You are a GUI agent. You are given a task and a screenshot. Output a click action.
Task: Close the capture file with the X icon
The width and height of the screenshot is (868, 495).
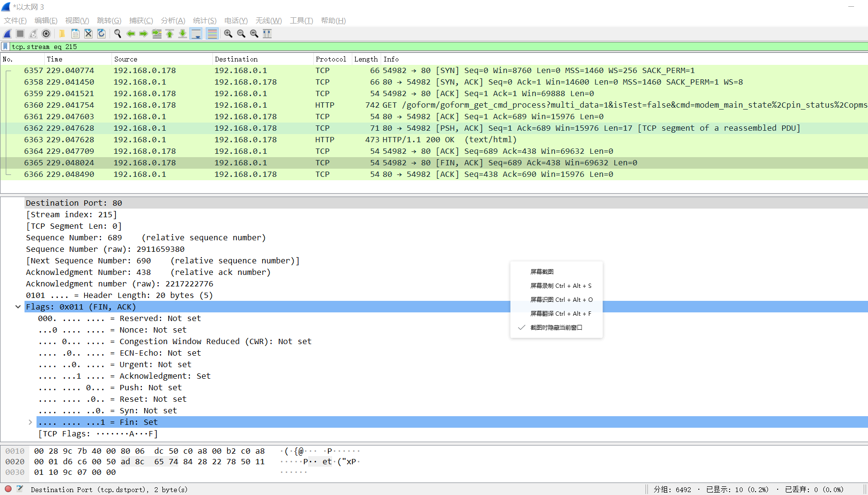pyautogui.click(x=88, y=34)
